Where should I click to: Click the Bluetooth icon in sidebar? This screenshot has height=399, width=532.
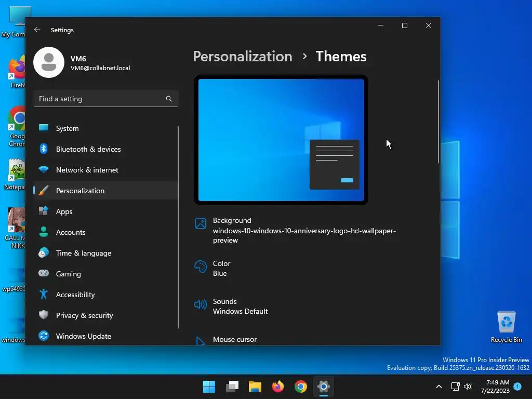[x=44, y=149]
